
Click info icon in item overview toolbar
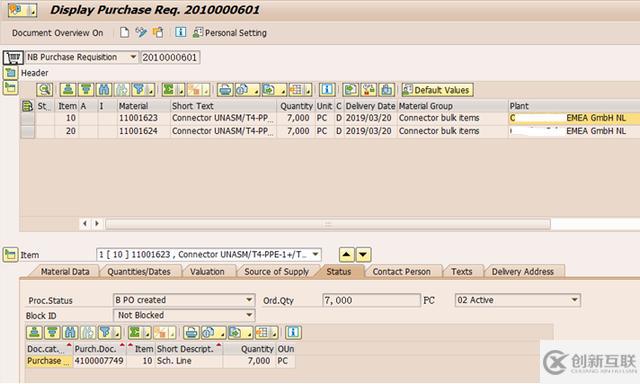pos(327,90)
